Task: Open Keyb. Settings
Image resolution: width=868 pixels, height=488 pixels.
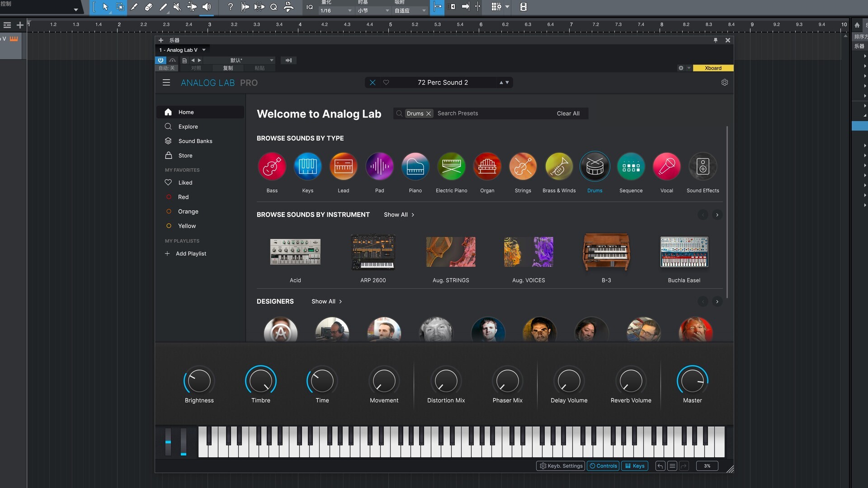Action: 561,466
